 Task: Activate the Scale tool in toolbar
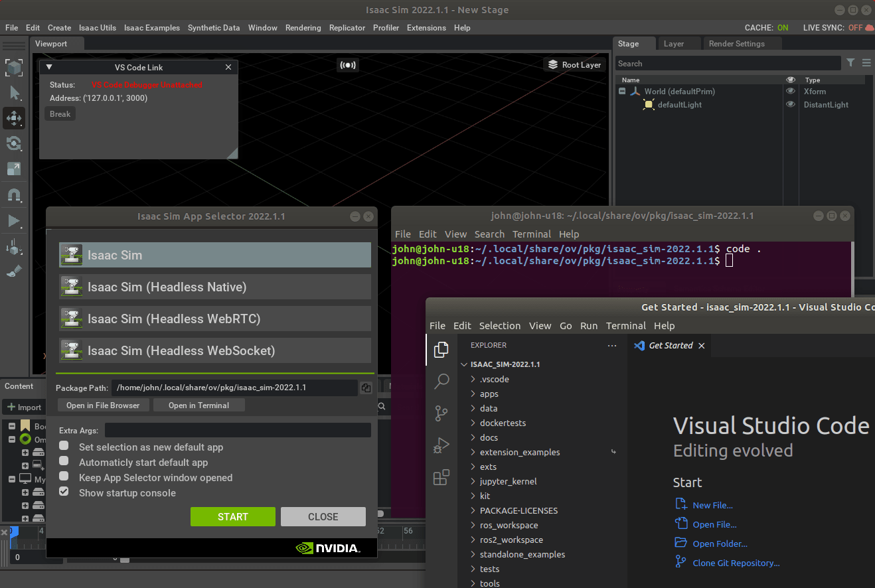tap(14, 169)
